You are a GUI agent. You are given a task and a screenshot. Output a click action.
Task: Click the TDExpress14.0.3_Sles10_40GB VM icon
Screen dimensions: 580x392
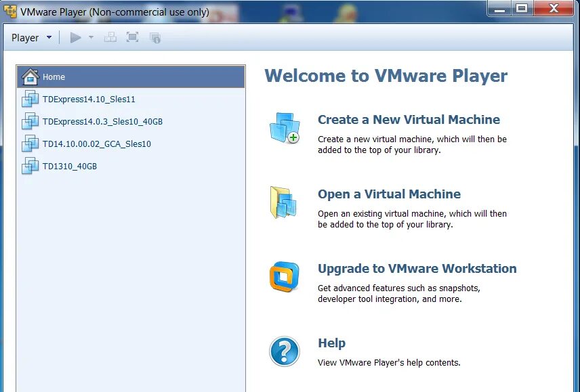point(30,121)
